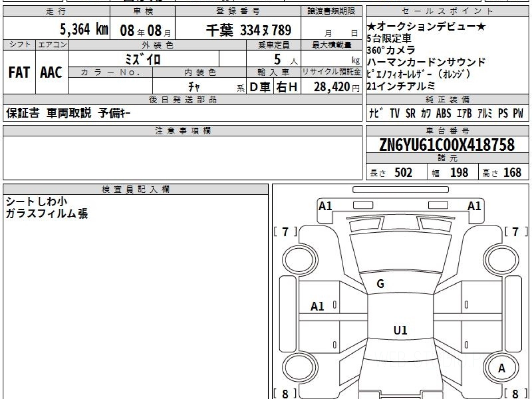532x399 pixels.
Task: Click SR in genuine equipment
Action: coord(411,113)
